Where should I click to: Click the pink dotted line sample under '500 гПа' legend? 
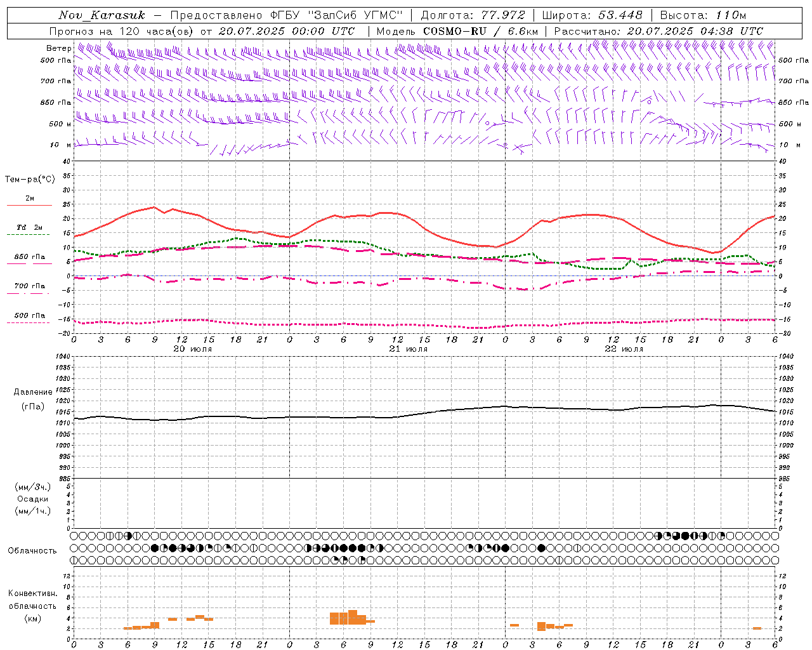pyautogui.click(x=29, y=322)
